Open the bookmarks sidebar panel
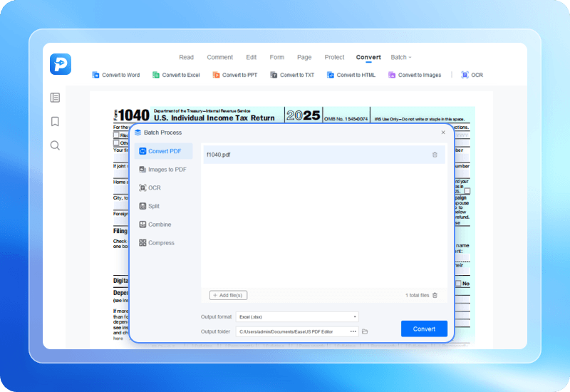Screen dimensions: 570x392 point(55,122)
